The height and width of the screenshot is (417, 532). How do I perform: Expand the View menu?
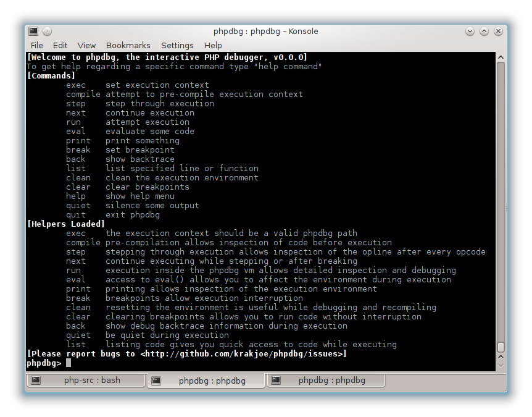86,45
